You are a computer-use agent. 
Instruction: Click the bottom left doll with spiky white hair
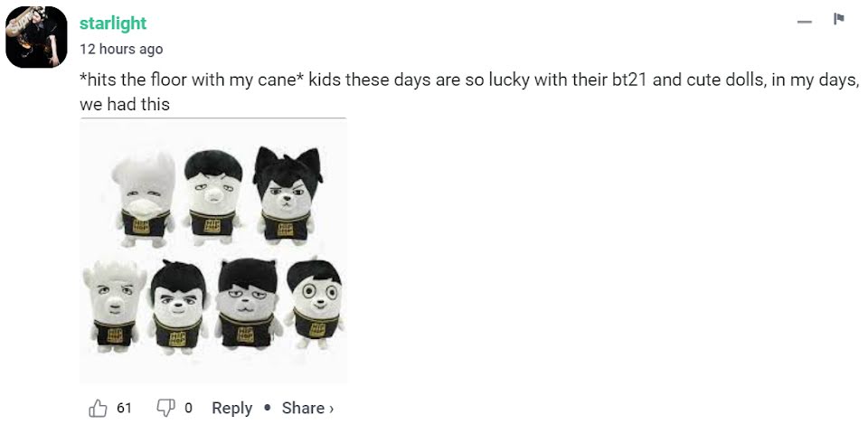coord(115,306)
